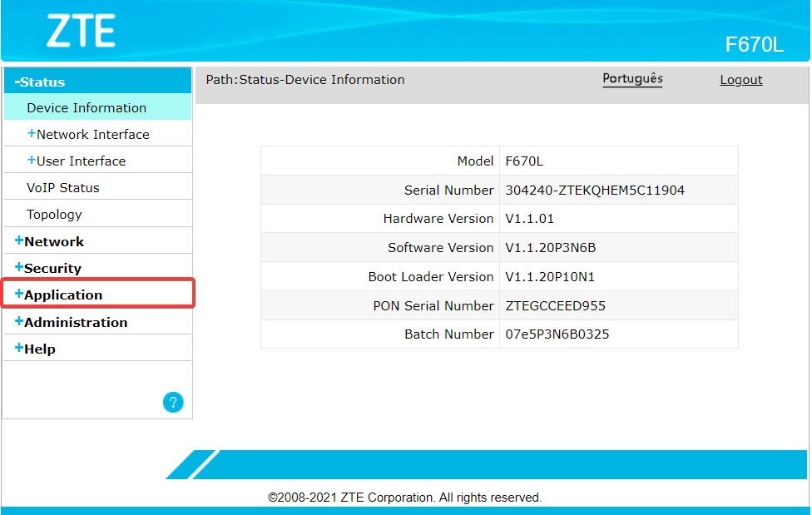Click the Logout link
This screenshot has height=515, width=812.
741,80
